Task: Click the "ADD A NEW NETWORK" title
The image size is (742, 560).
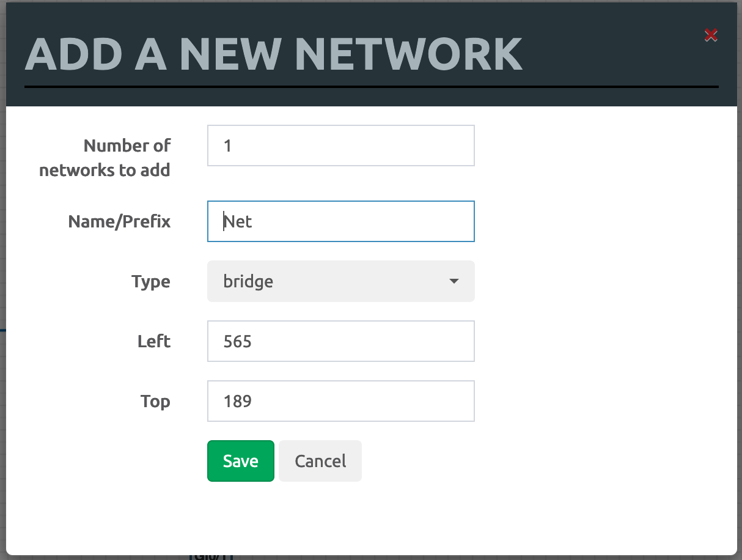Action: (273, 54)
